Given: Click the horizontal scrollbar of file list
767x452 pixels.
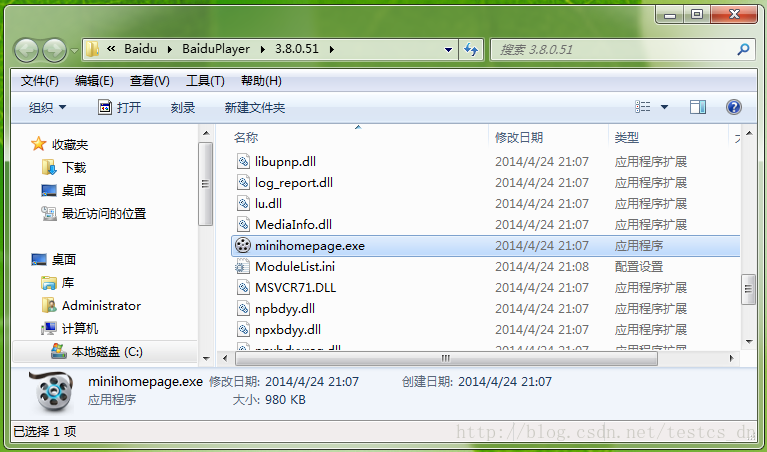Looking at the screenshot, I should 446,359.
